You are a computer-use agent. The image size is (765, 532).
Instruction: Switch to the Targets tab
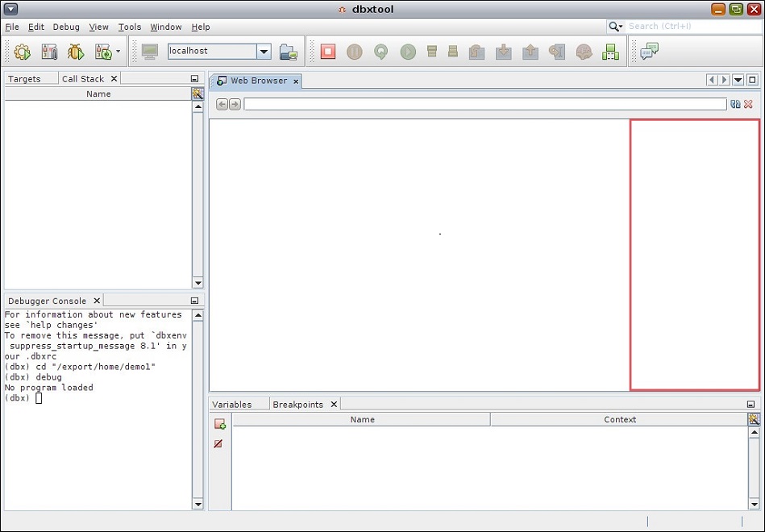coord(24,79)
